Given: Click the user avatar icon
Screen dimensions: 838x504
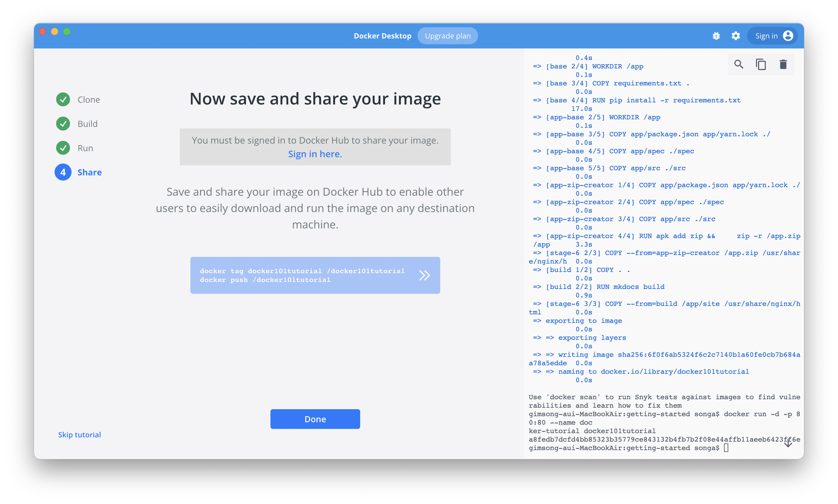Looking at the screenshot, I should [x=788, y=36].
